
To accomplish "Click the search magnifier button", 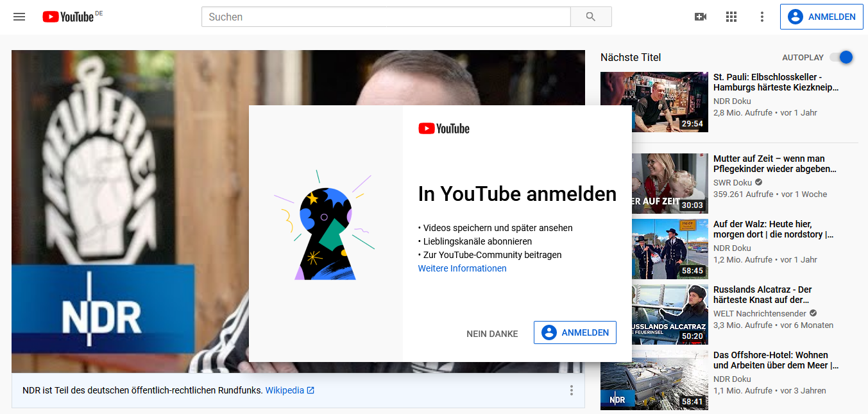I will click(x=591, y=17).
